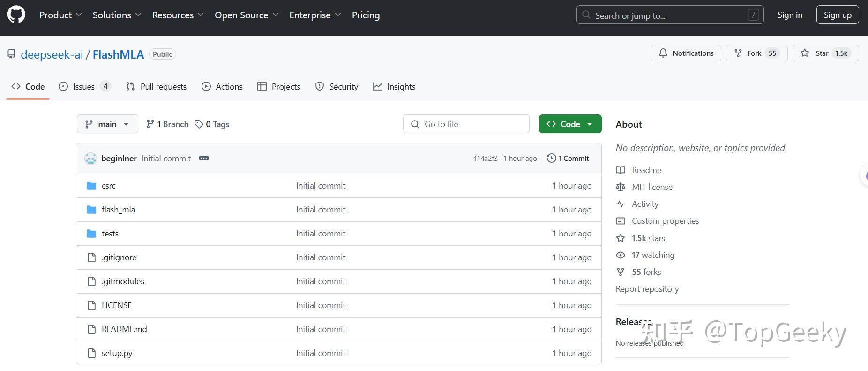Switch to the Issues tab
Viewport: 868px width, 371px height.
[84, 87]
